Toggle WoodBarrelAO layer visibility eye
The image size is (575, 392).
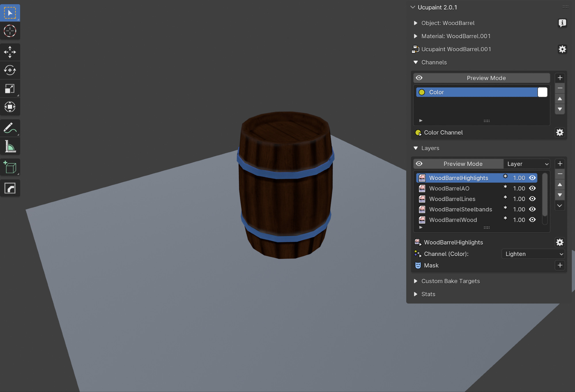click(x=532, y=188)
